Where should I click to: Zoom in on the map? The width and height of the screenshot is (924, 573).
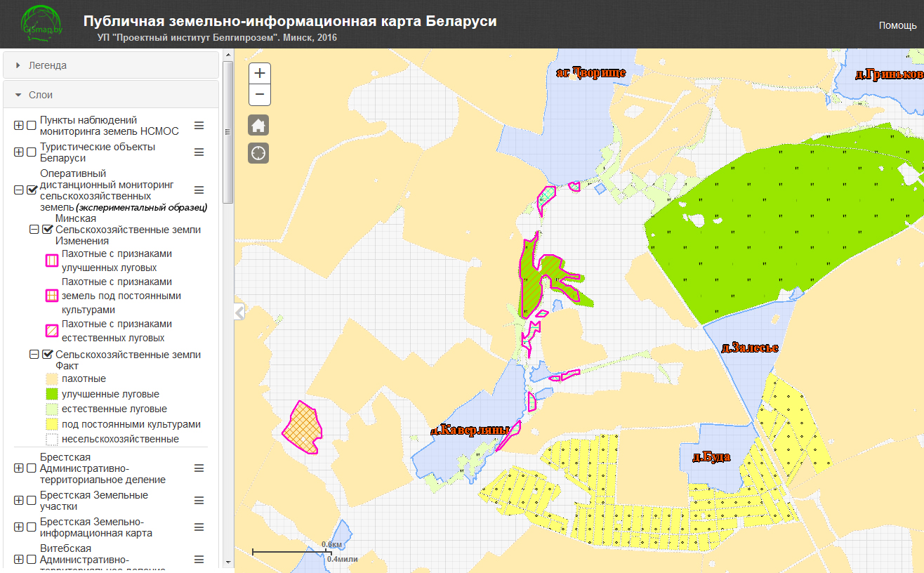tap(260, 73)
